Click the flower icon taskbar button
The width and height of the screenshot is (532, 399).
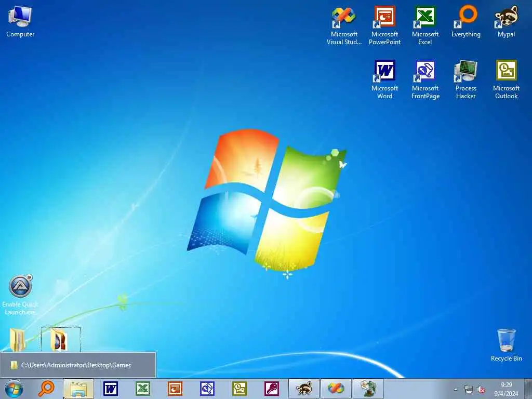(x=368, y=389)
